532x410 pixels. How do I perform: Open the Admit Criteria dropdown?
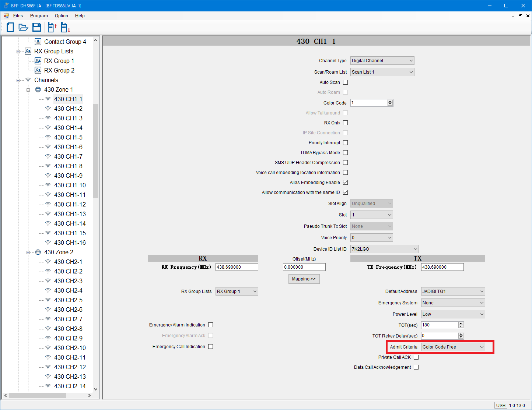pyautogui.click(x=453, y=347)
